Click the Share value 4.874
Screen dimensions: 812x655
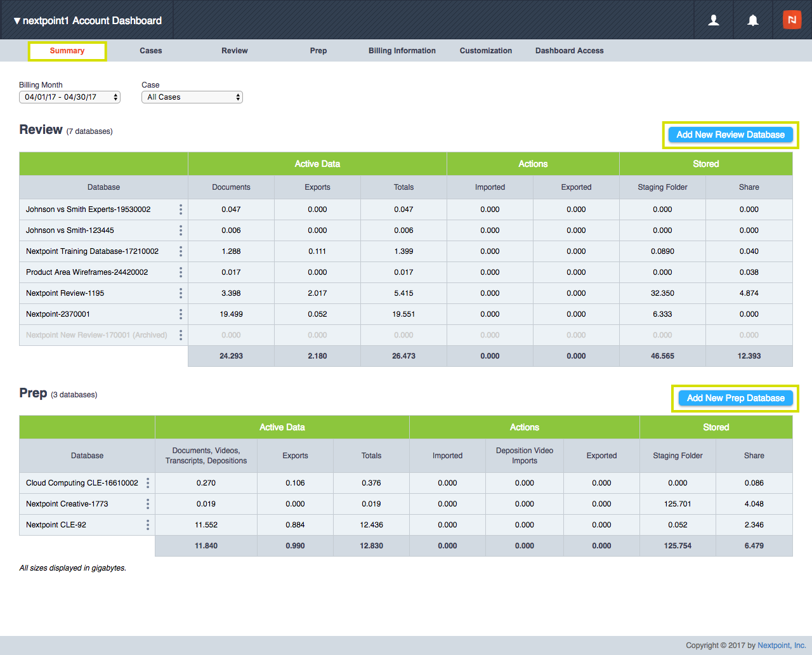[x=749, y=293]
